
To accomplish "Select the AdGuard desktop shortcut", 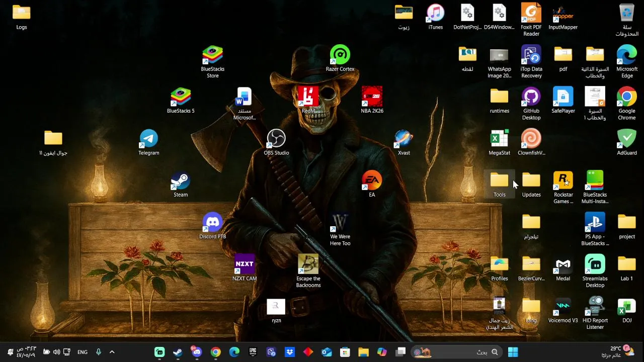I will [x=627, y=143].
